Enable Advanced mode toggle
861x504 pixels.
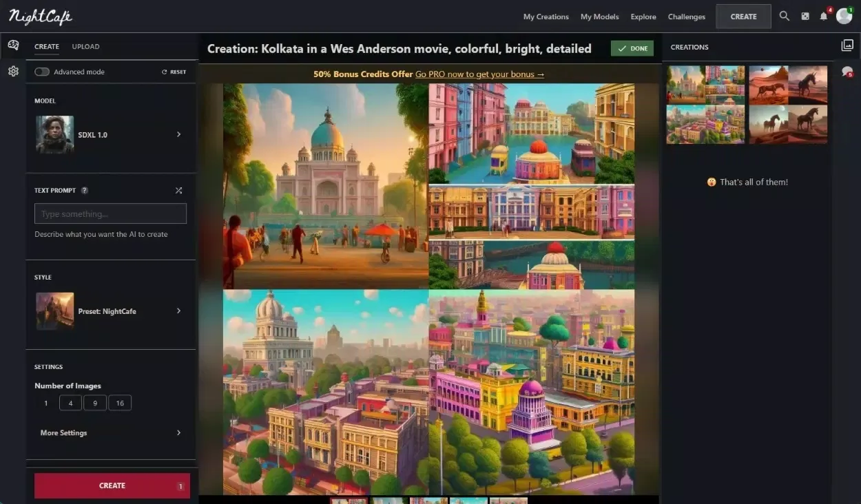click(42, 72)
